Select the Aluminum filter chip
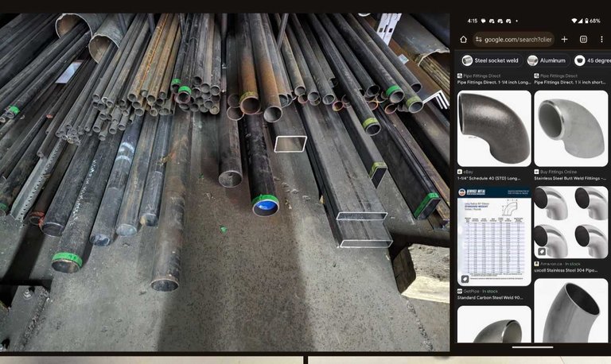The image size is (611, 364). click(546, 60)
